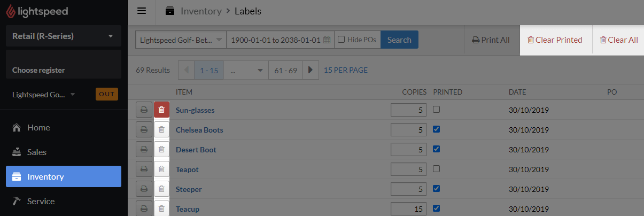
Task: Uncheck Printed for Desert Boot
Action: coord(436,149)
